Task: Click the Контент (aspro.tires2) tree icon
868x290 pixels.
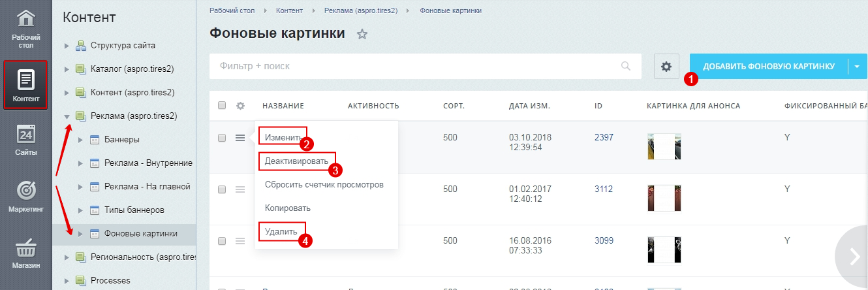Action: pyautogui.click(x=81, y=92)
